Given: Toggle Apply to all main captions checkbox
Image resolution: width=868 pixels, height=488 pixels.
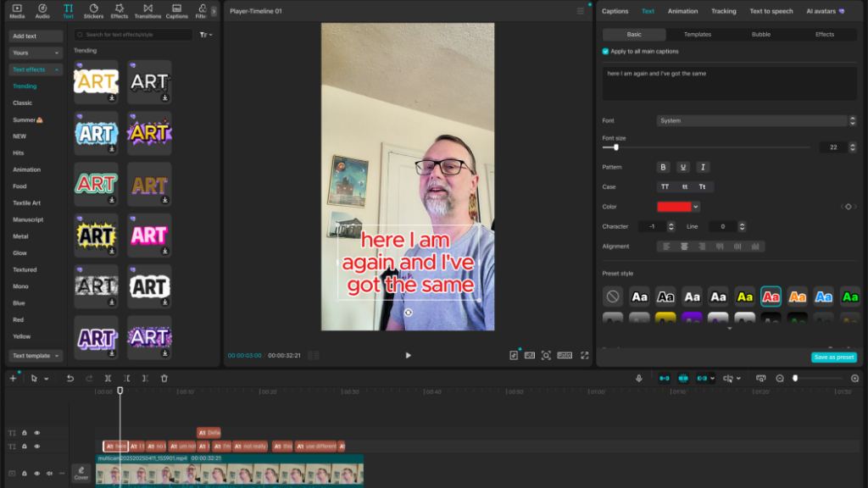Looking at the screenshot, I should [x=605, y=52].
